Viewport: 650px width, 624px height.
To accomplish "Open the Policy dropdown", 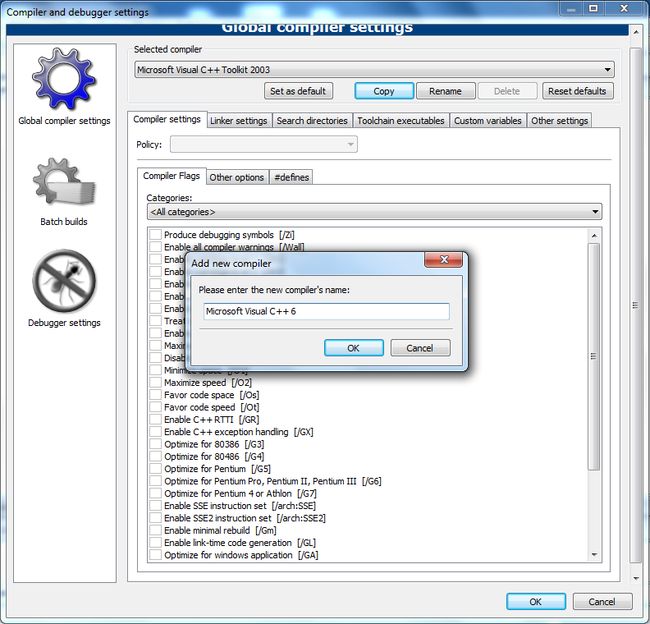I will pos(264,144).
